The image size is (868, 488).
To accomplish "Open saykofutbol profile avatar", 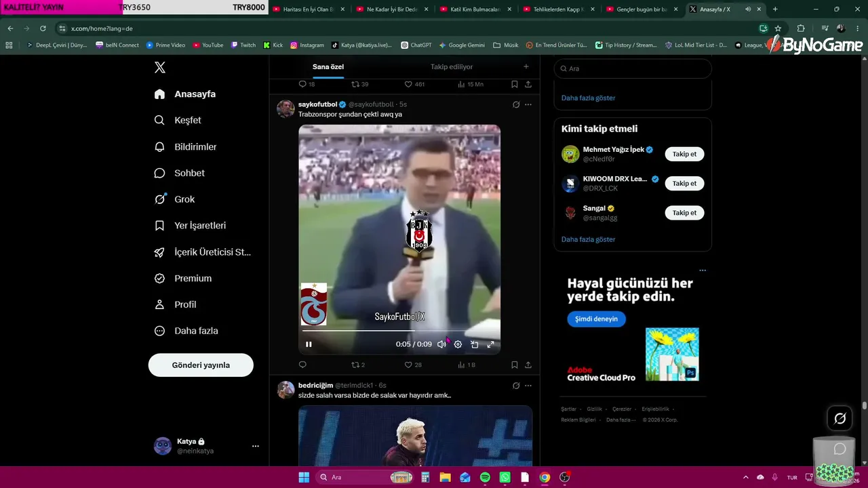I will click(285, 108).
